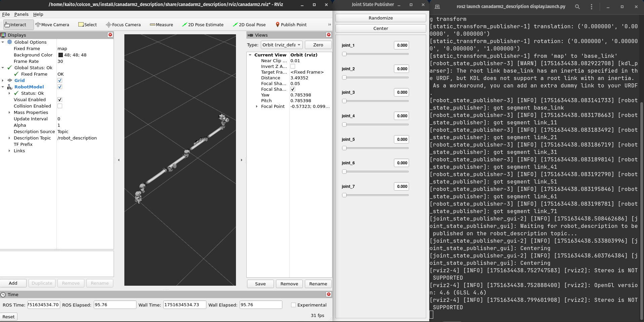Screen dimensions: 644x322
Task: Choose the Select tool in the toolbar
Action: (87, 25)
